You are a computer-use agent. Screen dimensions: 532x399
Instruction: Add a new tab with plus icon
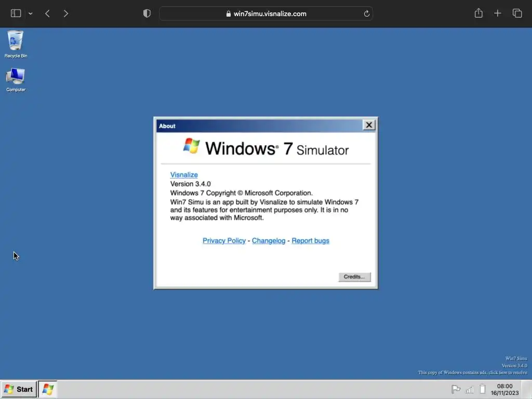pos(497,14)
